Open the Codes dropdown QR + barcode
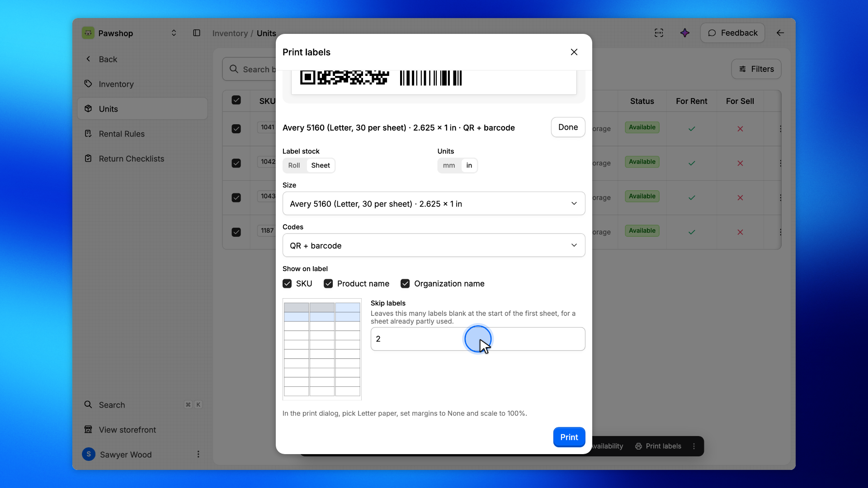This screenshot has width=868, height=488. [434, 245]
